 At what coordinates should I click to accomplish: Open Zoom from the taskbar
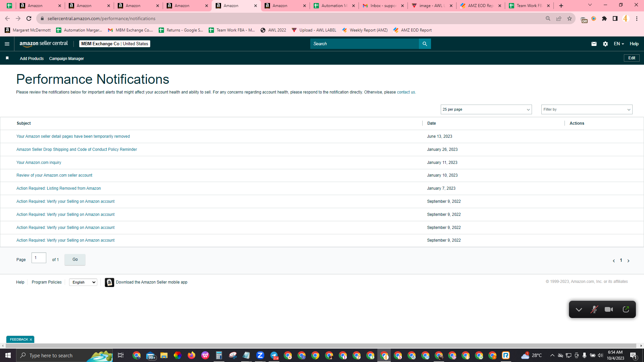(260, 355)
